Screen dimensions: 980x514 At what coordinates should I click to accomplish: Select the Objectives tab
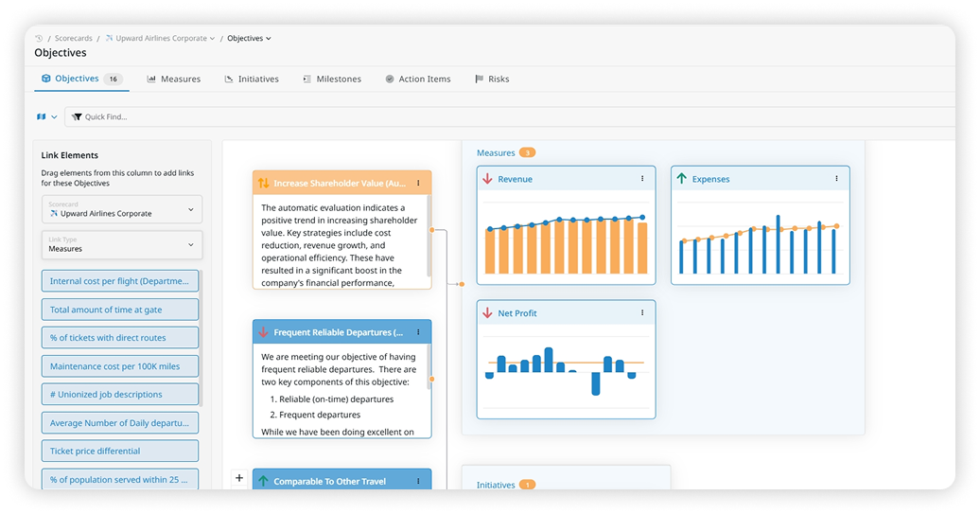click(81, 79)
